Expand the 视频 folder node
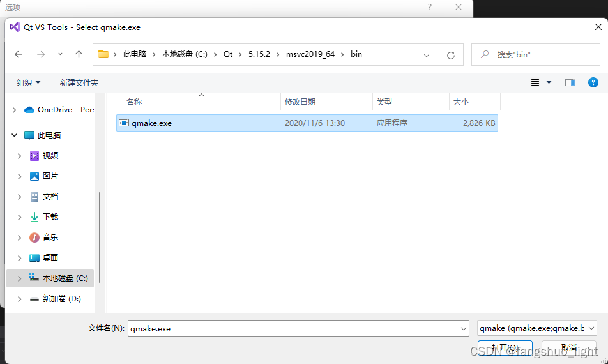 point(19,156)
